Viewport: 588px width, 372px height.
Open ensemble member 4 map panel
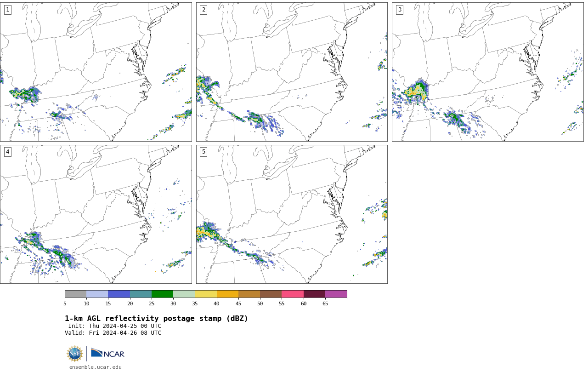coord(96,214)
